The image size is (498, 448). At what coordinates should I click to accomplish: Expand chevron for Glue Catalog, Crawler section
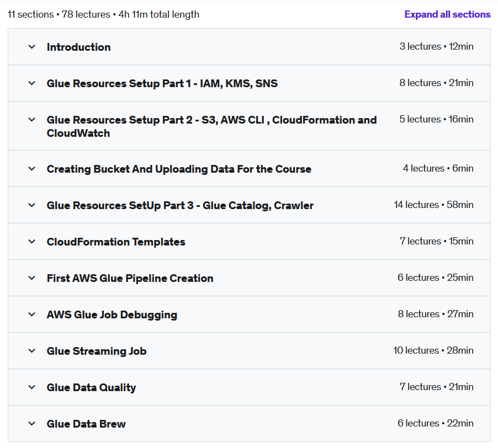point(32,205)
